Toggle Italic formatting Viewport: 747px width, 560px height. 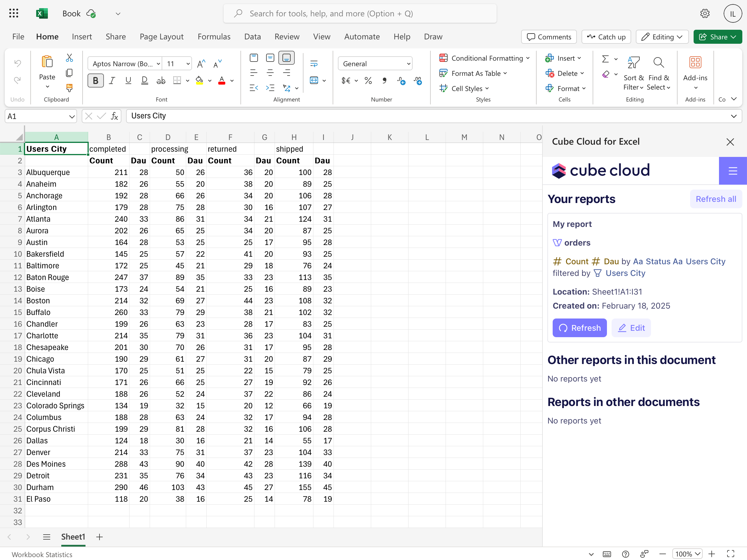(112, 81)
